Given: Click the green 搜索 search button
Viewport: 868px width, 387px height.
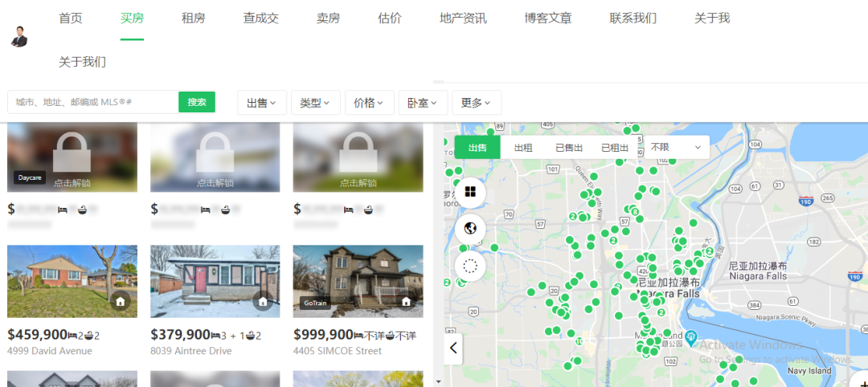Looking at the screenshot, I should point(197,102).
